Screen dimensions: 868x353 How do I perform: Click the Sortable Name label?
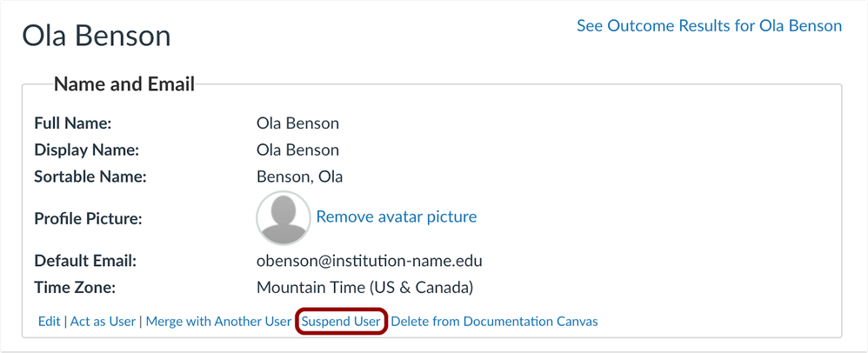point(90,177)
